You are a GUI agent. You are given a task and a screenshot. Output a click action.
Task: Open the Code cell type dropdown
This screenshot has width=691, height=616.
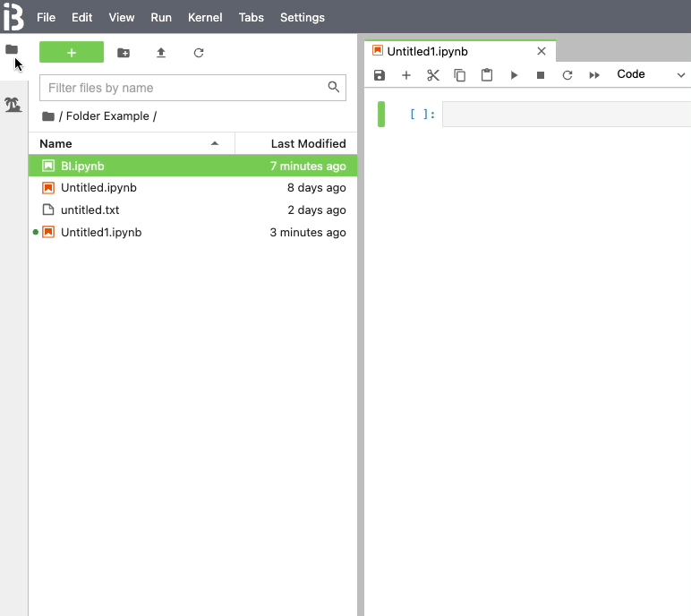click(651, 75)
